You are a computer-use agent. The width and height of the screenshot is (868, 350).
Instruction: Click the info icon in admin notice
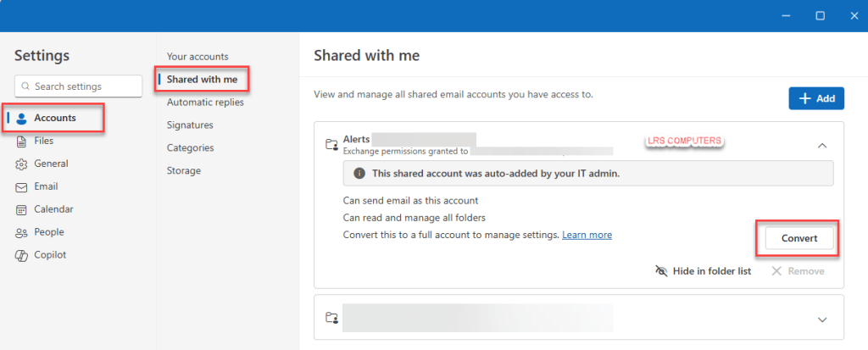359,174
